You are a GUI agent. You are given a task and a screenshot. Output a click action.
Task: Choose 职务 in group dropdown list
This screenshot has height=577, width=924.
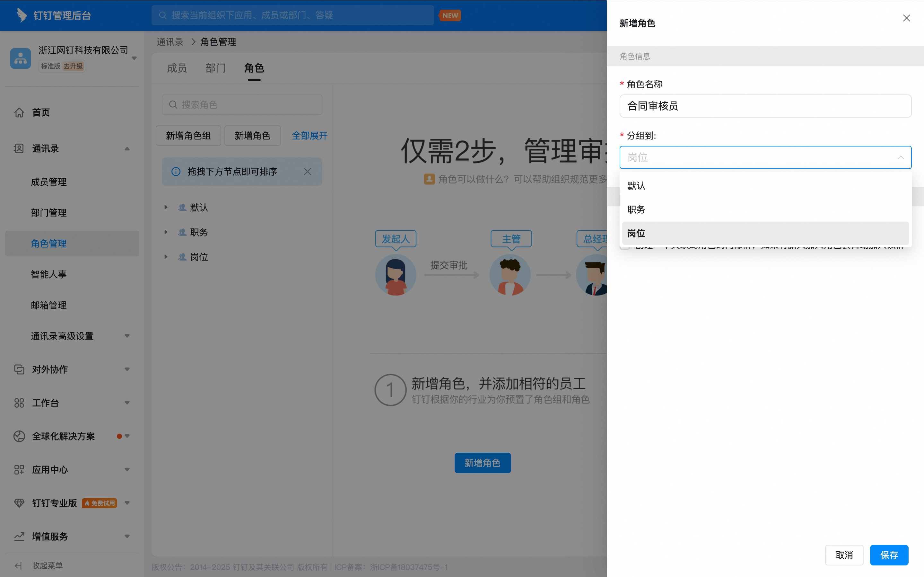click(x=765, y=209)
